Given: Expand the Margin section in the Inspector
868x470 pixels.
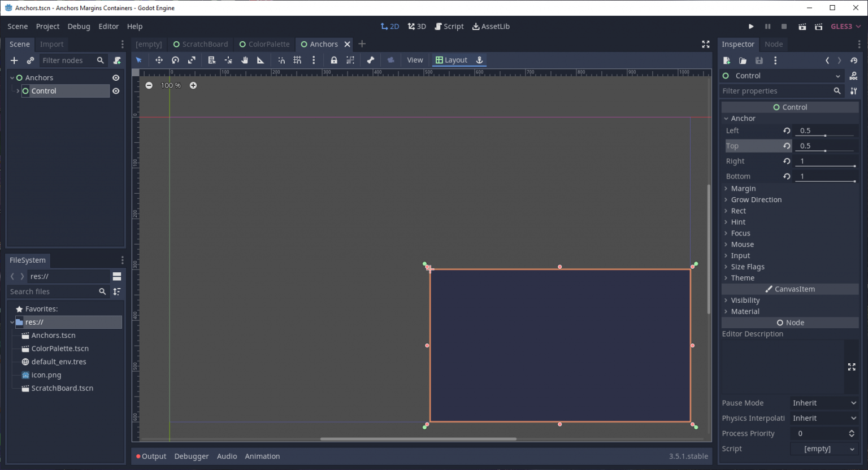Looking at the screenshot, I should pyautogui.click(x=742, y=188).
